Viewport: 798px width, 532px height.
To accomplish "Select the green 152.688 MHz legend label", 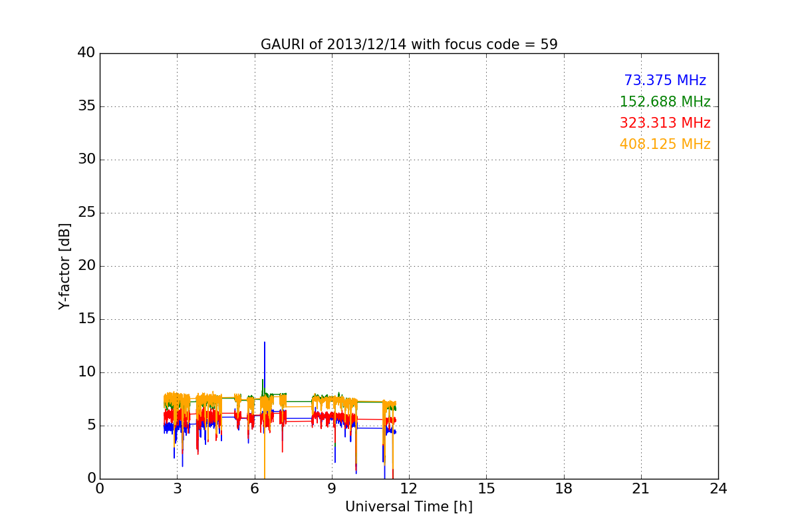I will coord(665,102).
